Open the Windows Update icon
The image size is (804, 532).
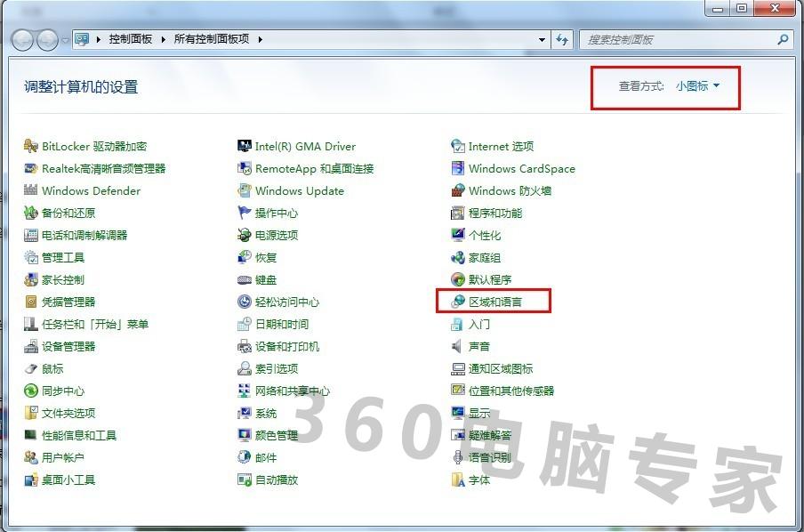[245, 190]
